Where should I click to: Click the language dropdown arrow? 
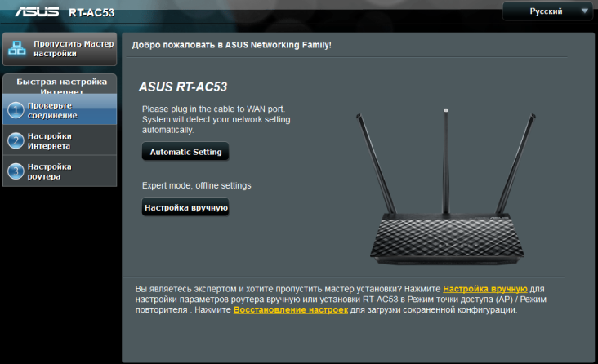pyautogui.click(x=584, y=11)
